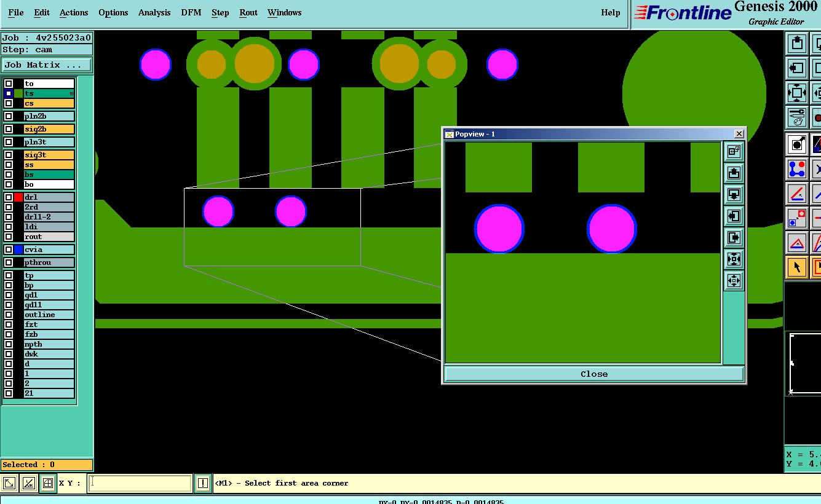The width and height of the screenshot is (821, 504).
Task: Select layer name pln3t
Action: (49, 142)
